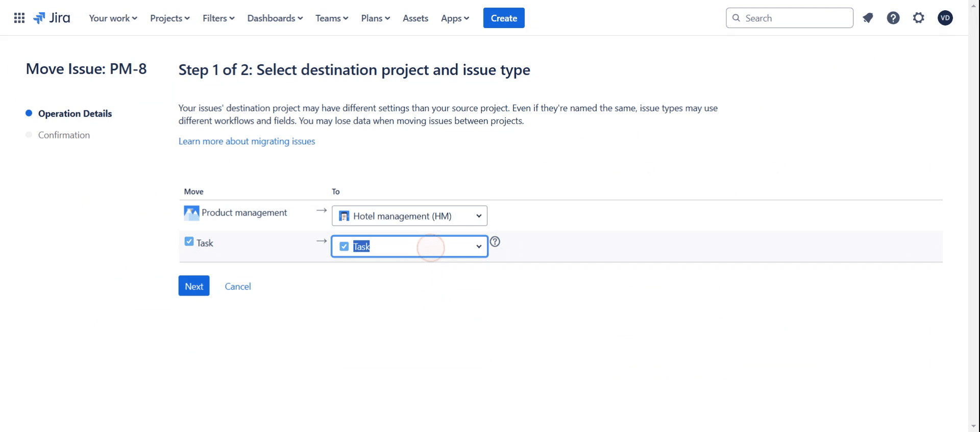980x432 pixels.
Task: Expand the Filters menu
Action: 218,18
